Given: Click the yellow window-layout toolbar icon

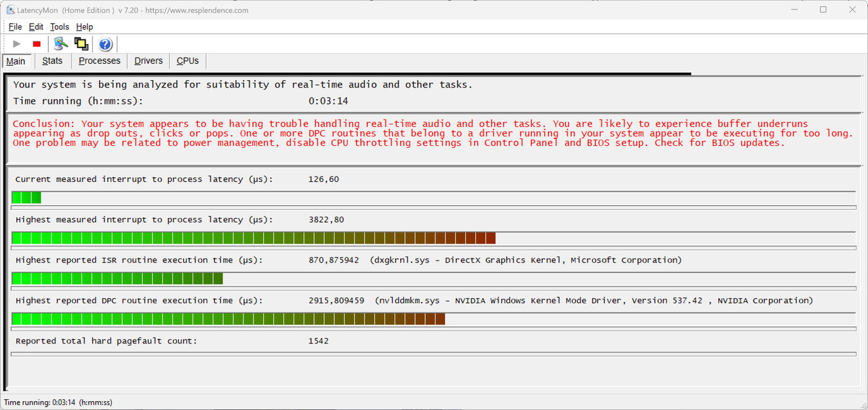Looking at the screenshot, I should click(81, 44).
